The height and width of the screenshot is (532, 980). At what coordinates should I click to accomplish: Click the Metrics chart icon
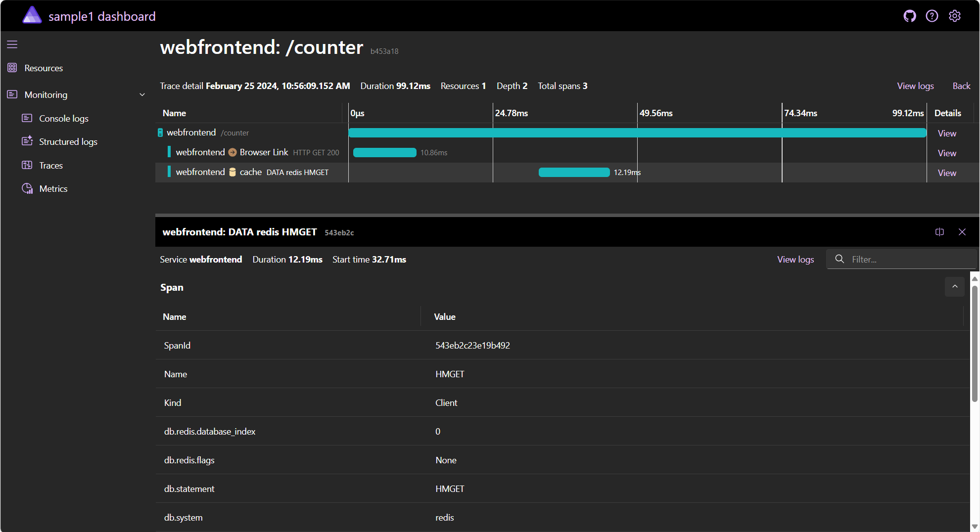click(x=27, y=189)
